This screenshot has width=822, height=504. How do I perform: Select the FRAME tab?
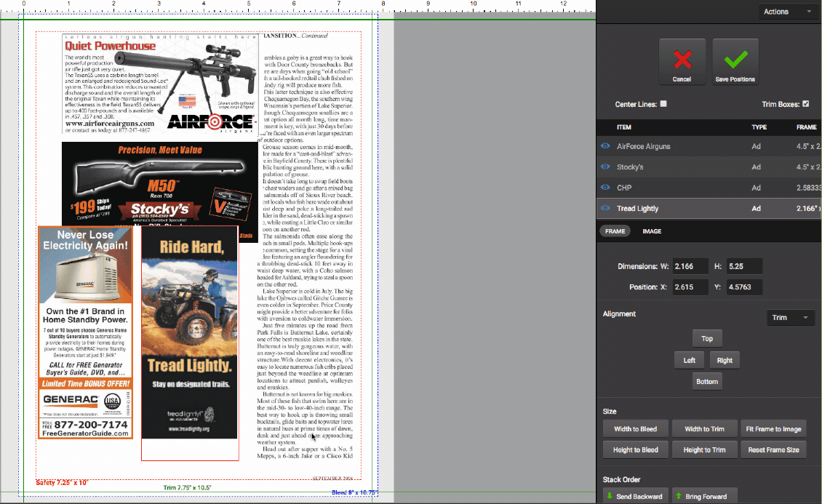[x=615, y=231]
